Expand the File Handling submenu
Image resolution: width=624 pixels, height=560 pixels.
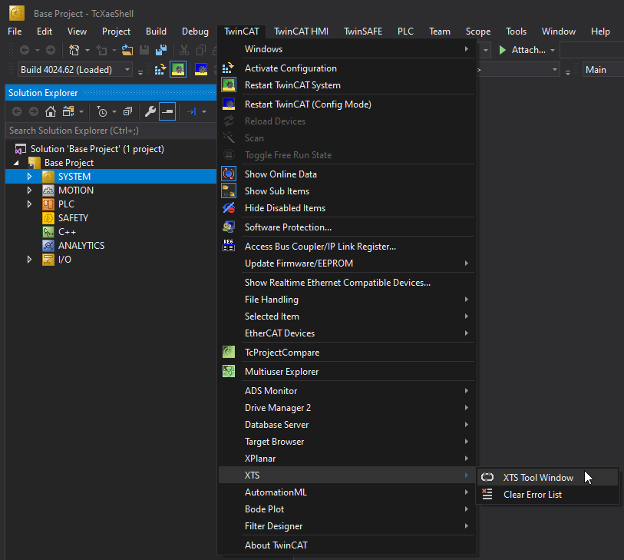pyautogui.click(x=347, y=299)
